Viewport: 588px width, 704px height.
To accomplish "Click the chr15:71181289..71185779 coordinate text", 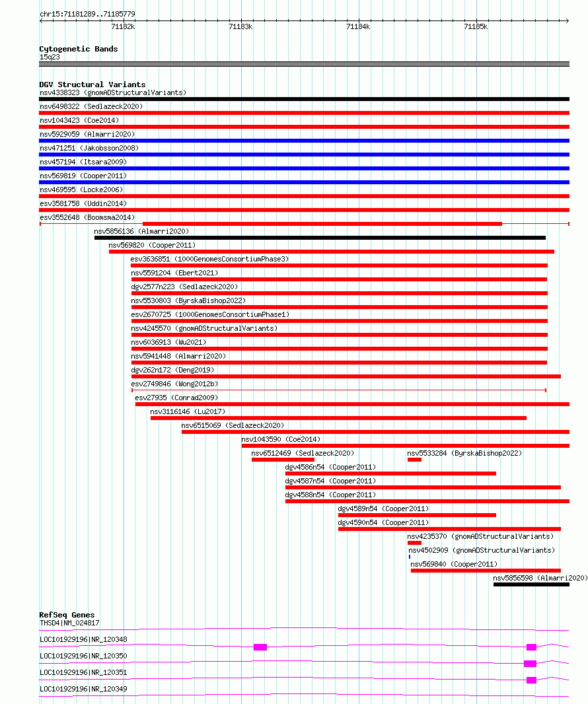I will [87, 14].
